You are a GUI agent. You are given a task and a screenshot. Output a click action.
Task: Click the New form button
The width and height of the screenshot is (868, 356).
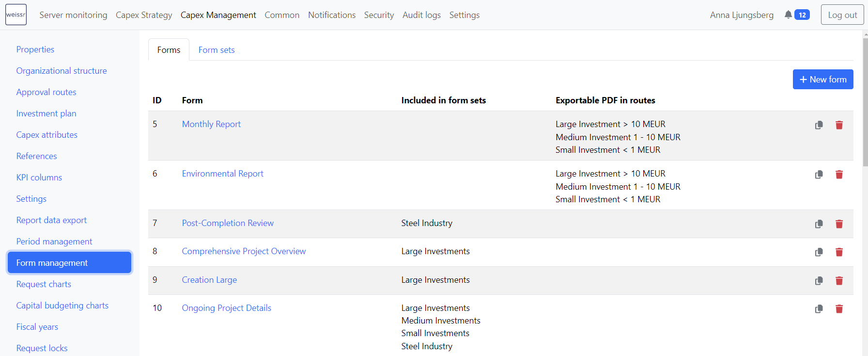pos(823,80)
